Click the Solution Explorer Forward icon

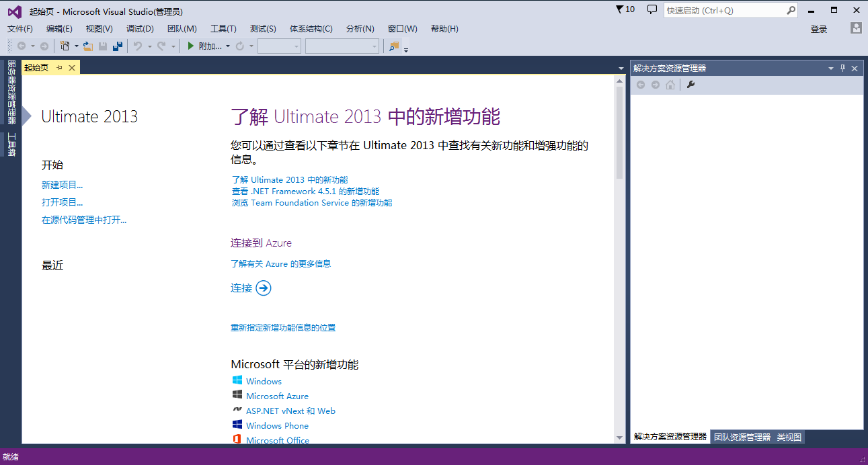point(656,85)
